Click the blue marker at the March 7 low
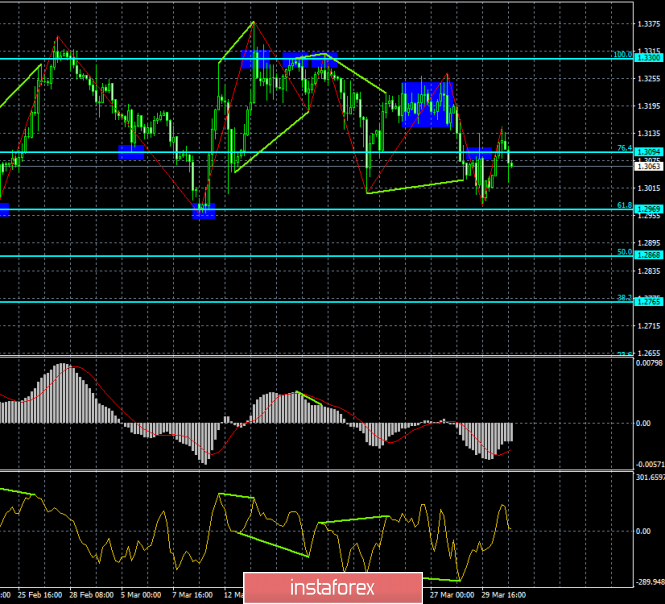665x604 pixels. (203, 211)
